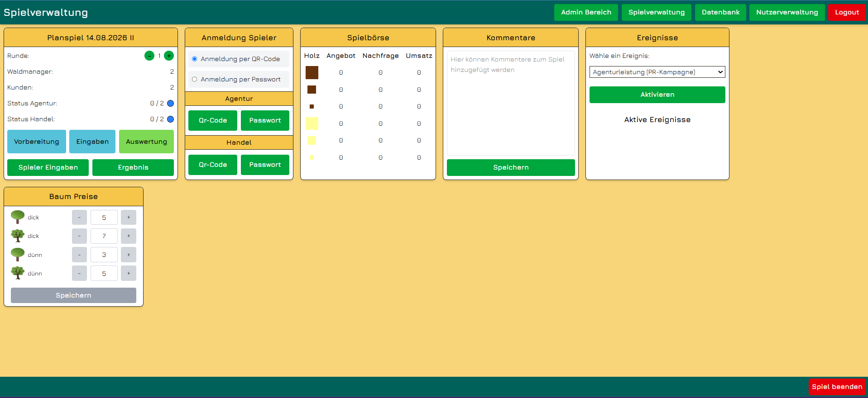Lower the price in the dünn 3 row

click(x=79, y=255)
